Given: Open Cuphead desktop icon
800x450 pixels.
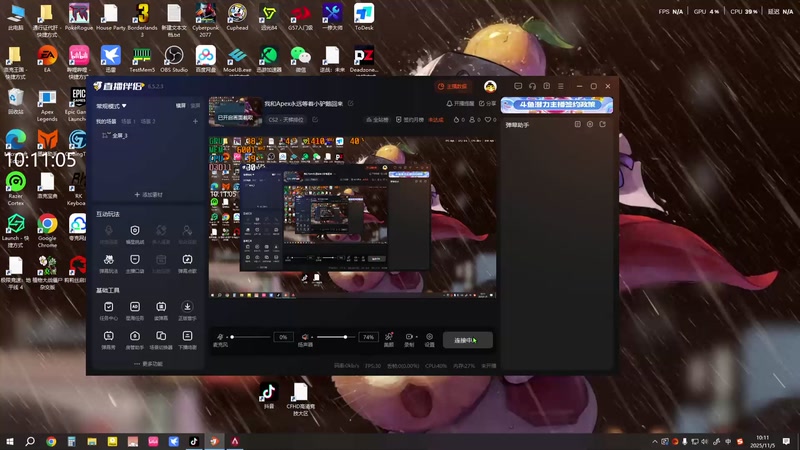Looking at the screenshot, I should 237,17.
